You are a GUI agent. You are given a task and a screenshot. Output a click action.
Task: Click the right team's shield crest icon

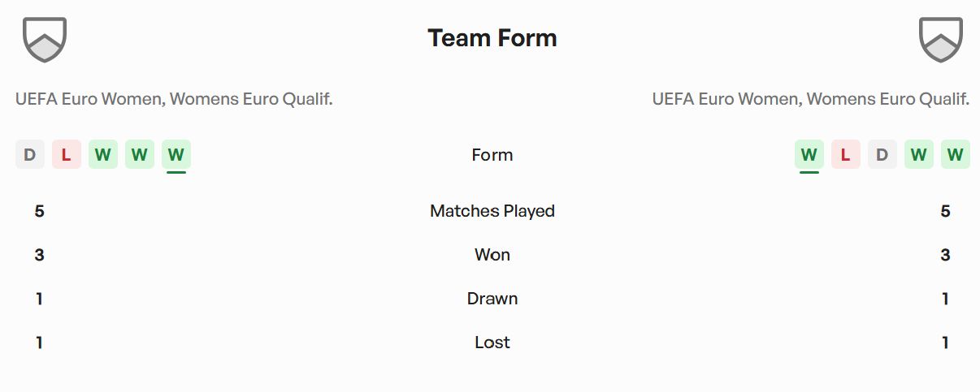(x=940, y=40)
